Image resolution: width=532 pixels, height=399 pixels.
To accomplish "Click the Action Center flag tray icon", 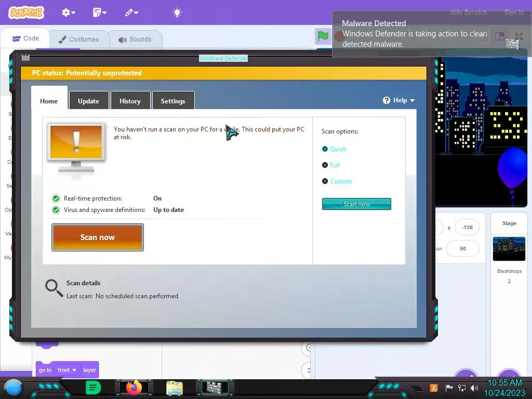I will pyautogui.click(x=449, y=388).
